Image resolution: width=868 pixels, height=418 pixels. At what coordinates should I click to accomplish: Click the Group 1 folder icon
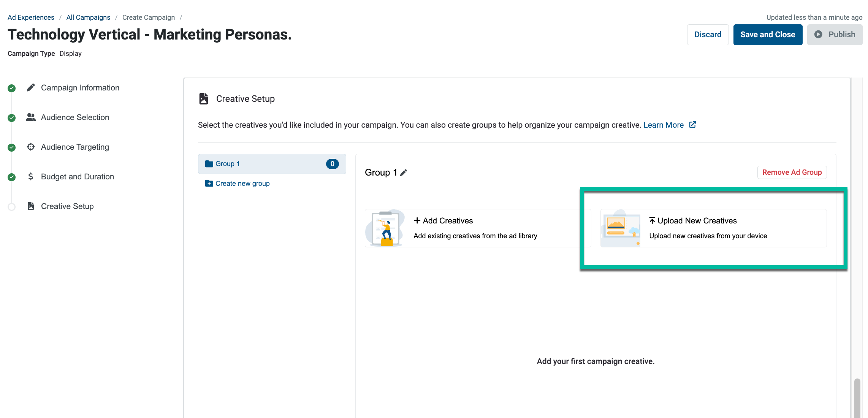pos(209,164)
